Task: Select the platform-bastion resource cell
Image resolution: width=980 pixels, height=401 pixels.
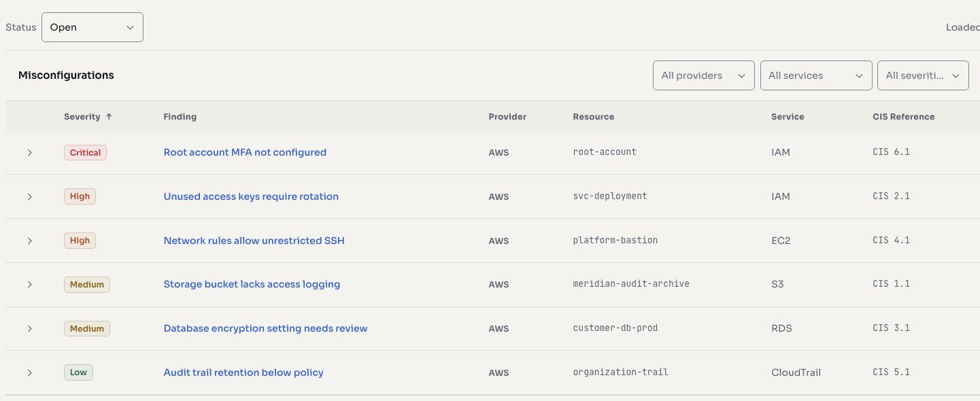Action: tap(615, 241)
